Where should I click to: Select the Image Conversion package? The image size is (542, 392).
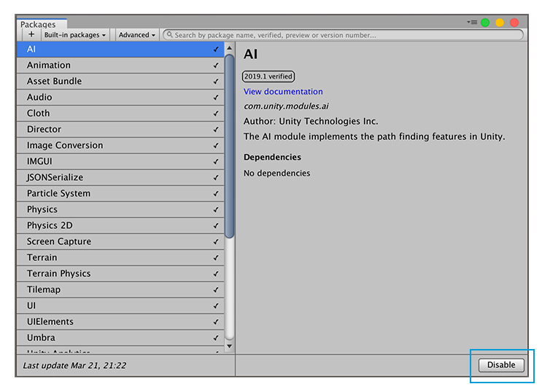tap(120, 146)
